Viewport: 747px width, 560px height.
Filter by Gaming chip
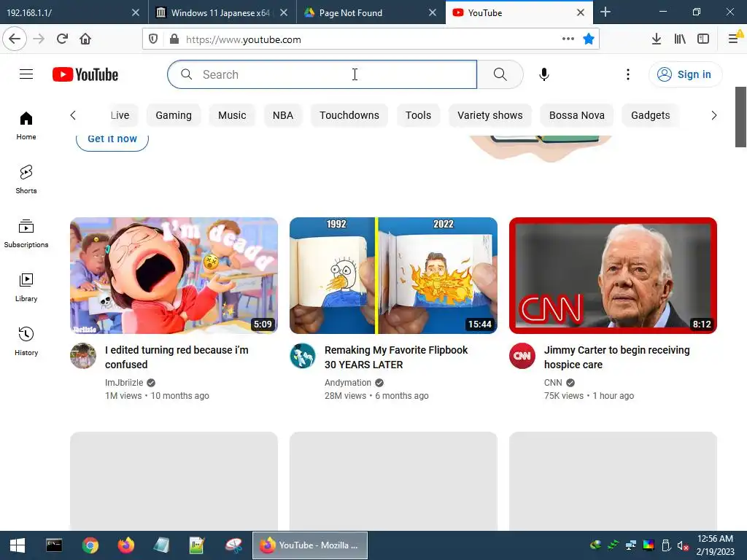(x=174, y=115)
